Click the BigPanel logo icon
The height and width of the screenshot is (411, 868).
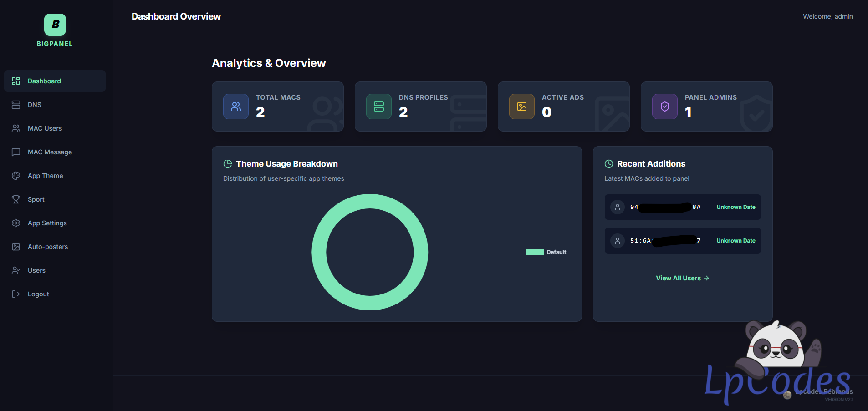(55, 25)
